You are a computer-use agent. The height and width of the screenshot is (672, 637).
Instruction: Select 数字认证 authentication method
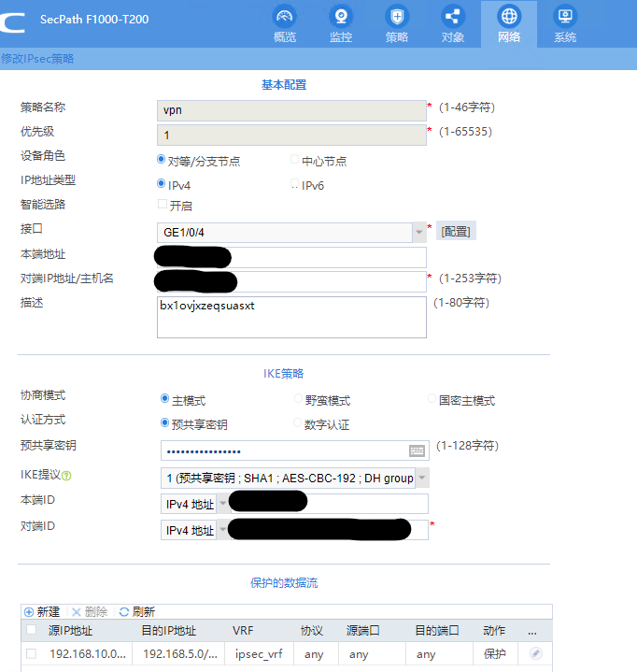[x=297, y=423]
